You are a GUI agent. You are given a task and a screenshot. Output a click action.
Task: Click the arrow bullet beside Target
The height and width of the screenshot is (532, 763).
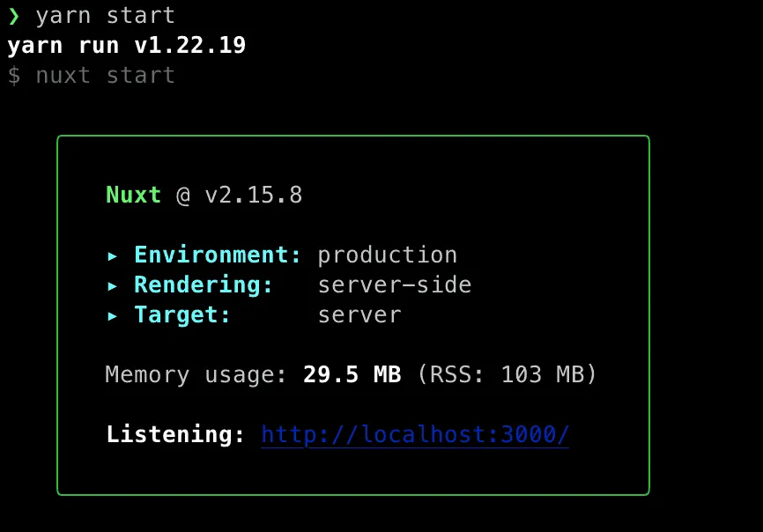pos(113,316)
